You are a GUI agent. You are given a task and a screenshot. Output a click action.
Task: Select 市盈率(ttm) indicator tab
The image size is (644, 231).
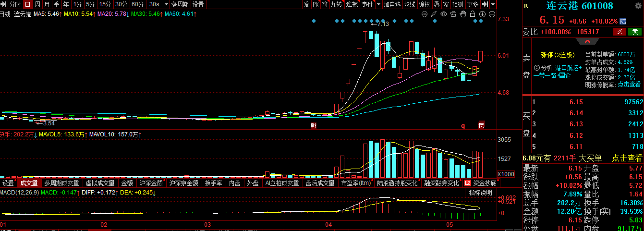(x=356, y=183)
